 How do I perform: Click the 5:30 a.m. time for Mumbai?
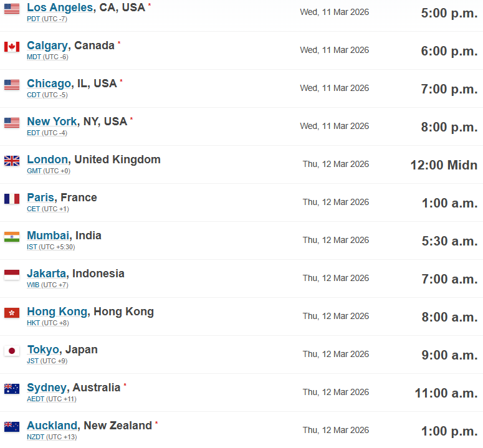pyautogui.click(x=449, y=241)
